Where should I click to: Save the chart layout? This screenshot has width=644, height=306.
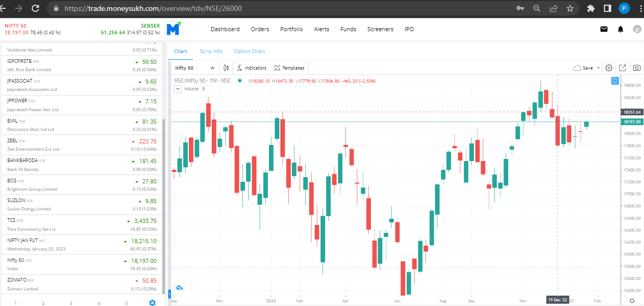point(583,68)
